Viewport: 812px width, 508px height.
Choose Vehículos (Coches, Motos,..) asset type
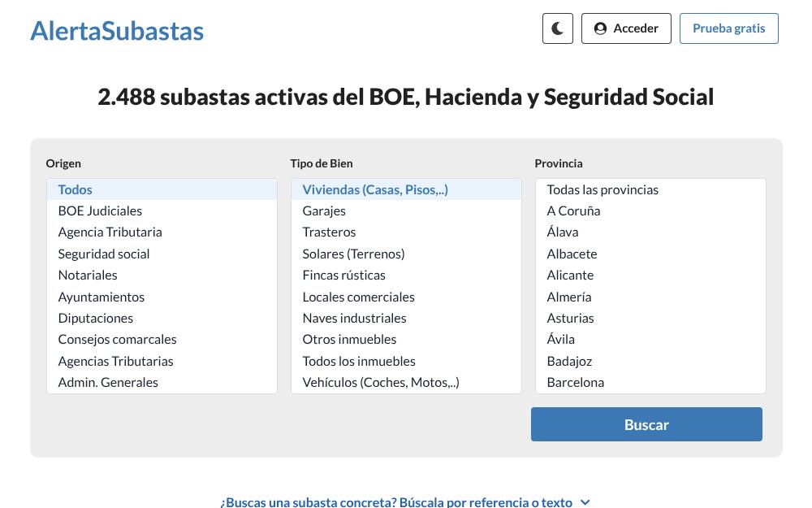pos(406,383)
